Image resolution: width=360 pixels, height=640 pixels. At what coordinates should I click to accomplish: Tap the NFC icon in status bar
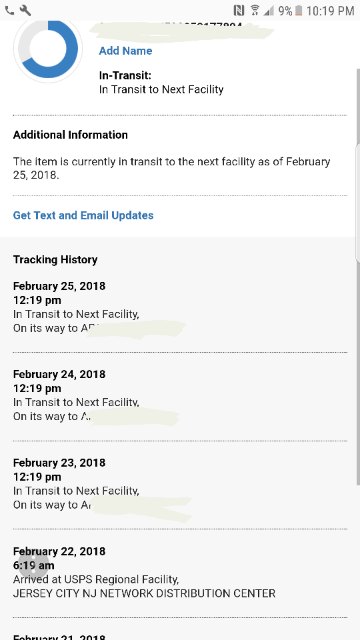(239, 11)
